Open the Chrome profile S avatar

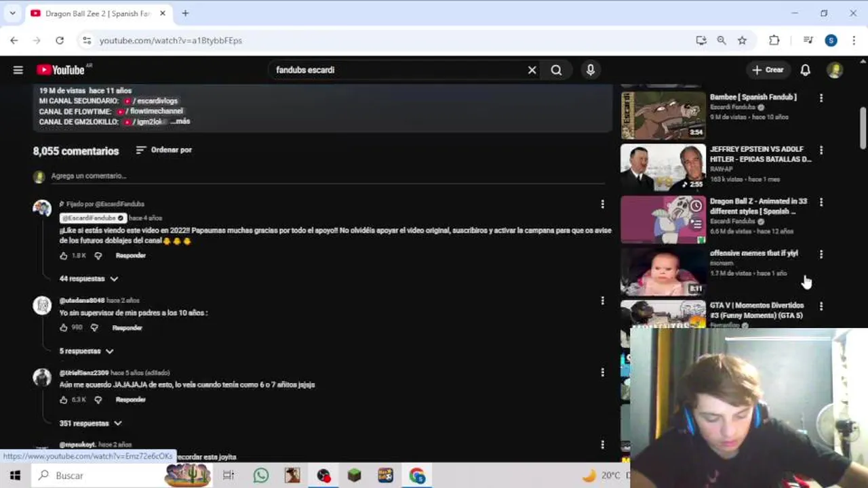(x=831, y=41)
